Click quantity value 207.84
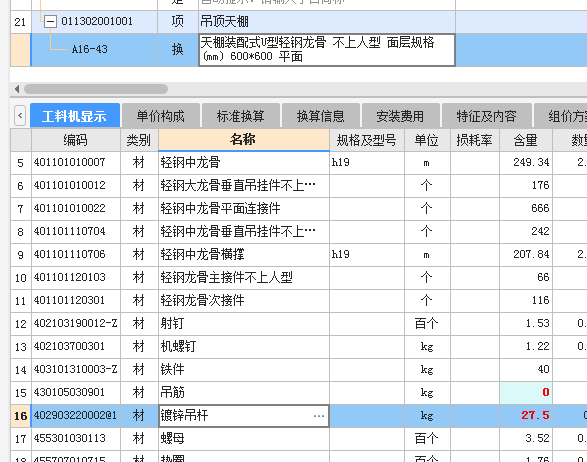Image resolution: width=587 pixels, height=462 pixels. pos(526,255)
